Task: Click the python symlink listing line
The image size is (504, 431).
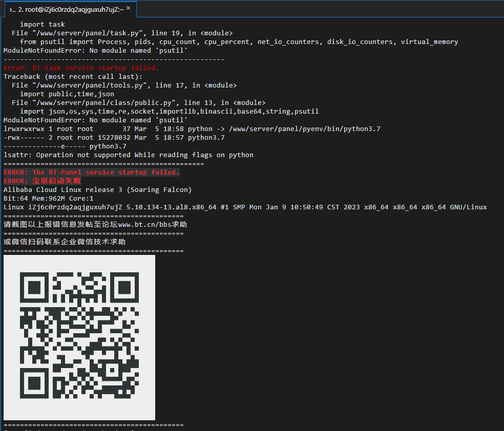Action: tap(192, 128)
